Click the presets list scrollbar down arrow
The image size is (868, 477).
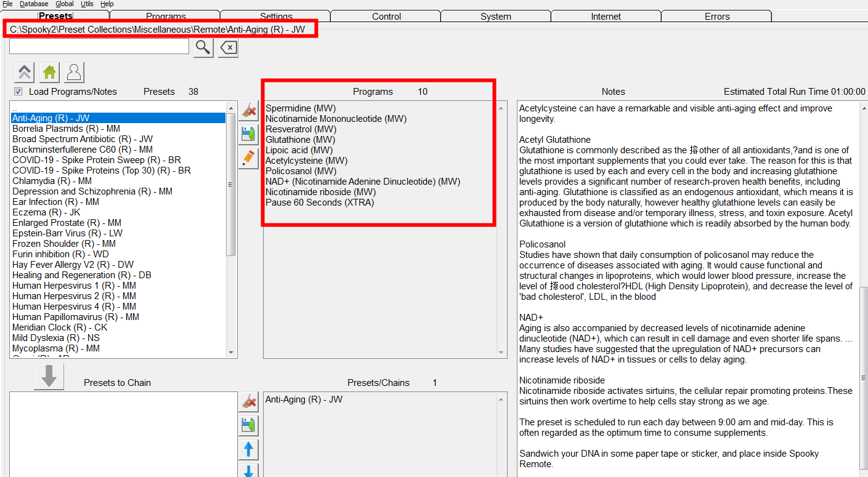coord(231,353)
